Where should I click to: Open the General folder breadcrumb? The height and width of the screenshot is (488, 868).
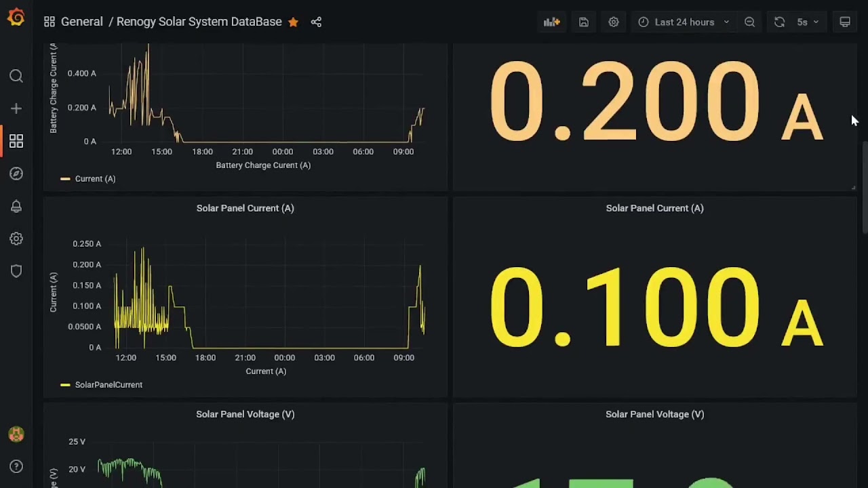(82, 22)
